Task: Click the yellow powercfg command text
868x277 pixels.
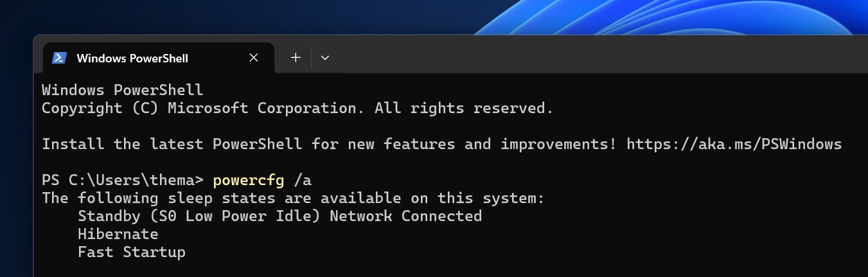Action: (248, 180)
